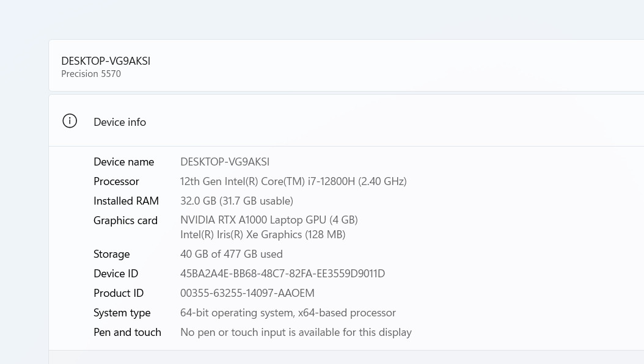
Task: Click the Storage label
Action: [x=112, y=254]
